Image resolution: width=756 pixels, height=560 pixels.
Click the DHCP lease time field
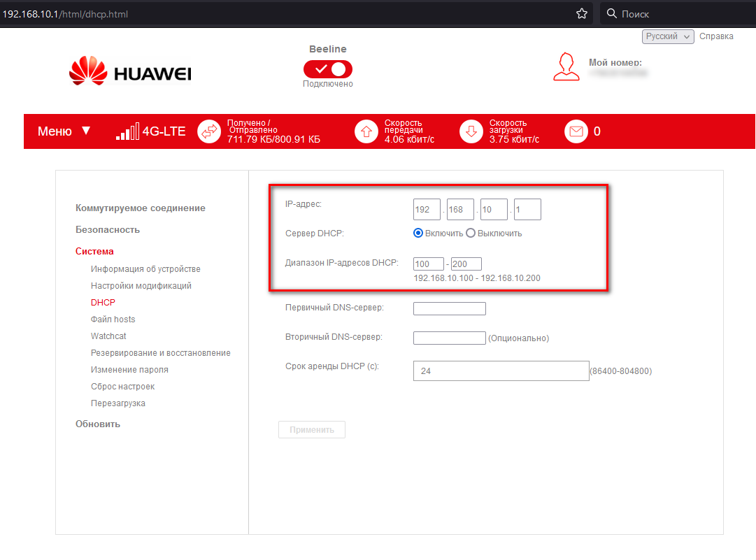click(x=501, y=371)
